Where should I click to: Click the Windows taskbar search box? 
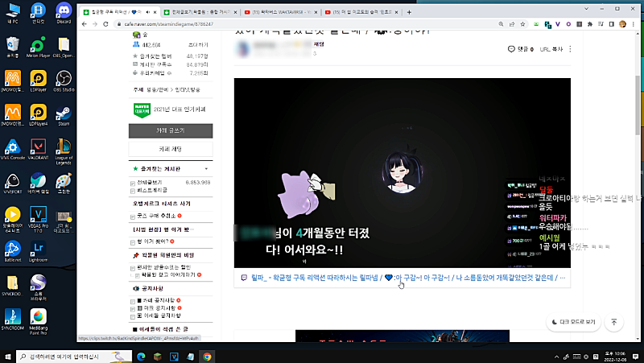click(x=74, y=357)
